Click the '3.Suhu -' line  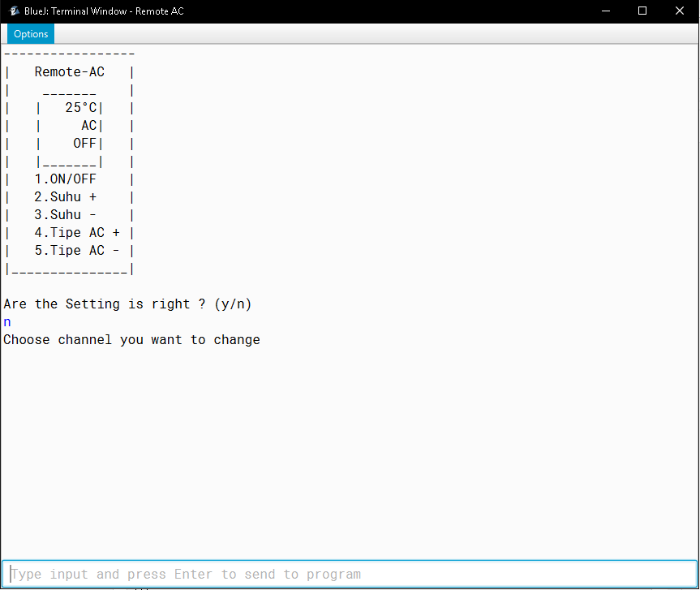[x=65, y=215]
